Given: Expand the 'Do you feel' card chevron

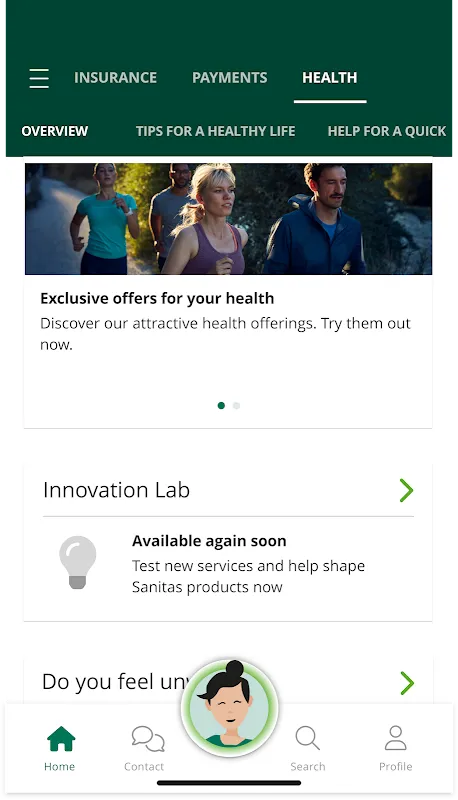Looking at the screenshot, I should coord(406,683).
